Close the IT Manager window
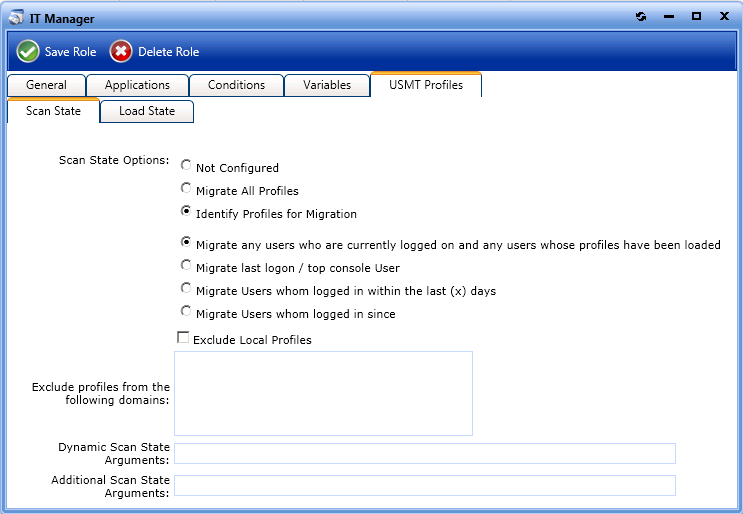 tap(724, 16)
